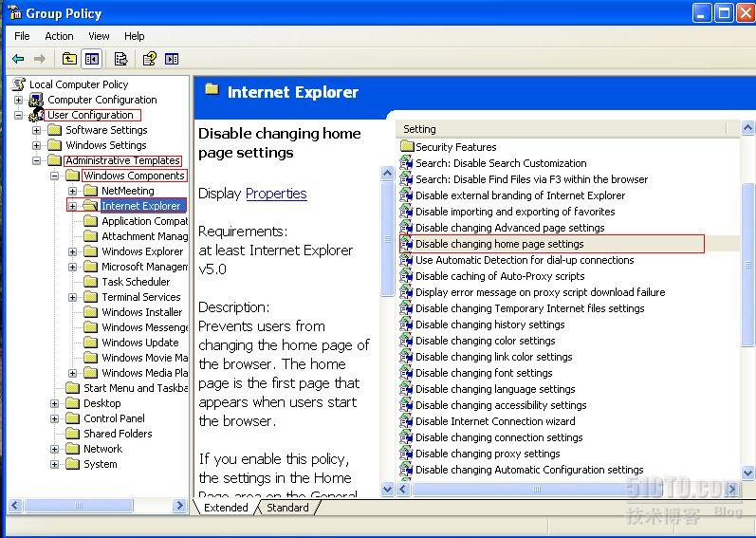
Task: Click the Back arrow toolbar icon
Action: pyautogui.click(x=18, y=59)
